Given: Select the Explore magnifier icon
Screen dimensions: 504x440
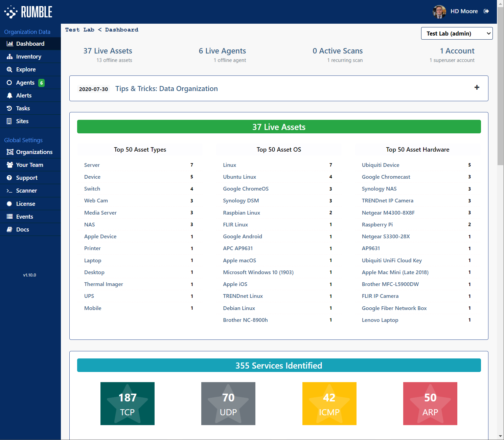Looking at the screenshot, I should pos(10,69).
